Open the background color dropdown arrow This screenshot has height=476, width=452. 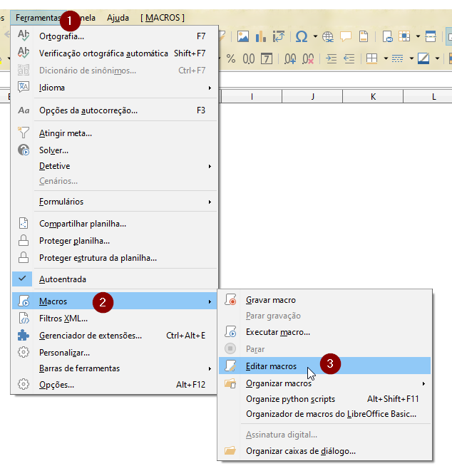click(438, 58)
